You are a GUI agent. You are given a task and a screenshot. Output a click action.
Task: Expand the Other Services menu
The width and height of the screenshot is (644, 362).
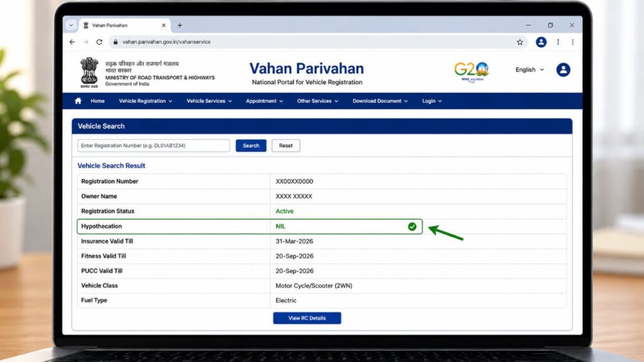(318, 101)
